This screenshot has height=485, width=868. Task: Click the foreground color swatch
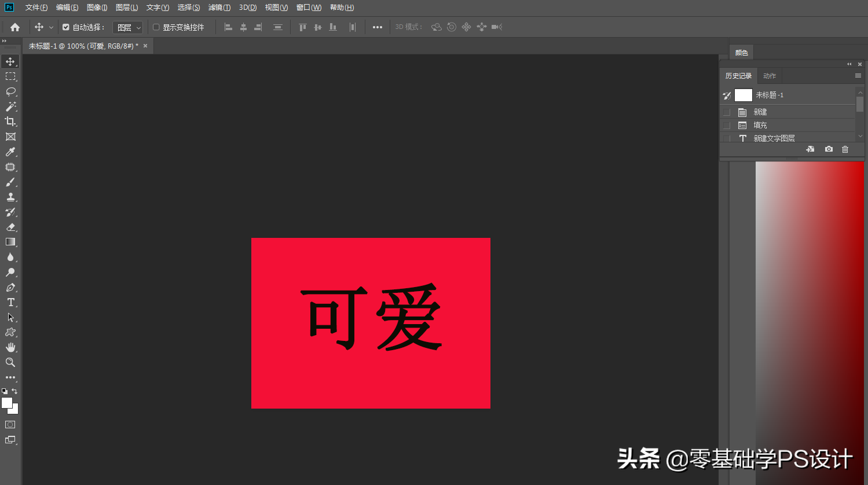pyautogui.click(x=7, y=403)
